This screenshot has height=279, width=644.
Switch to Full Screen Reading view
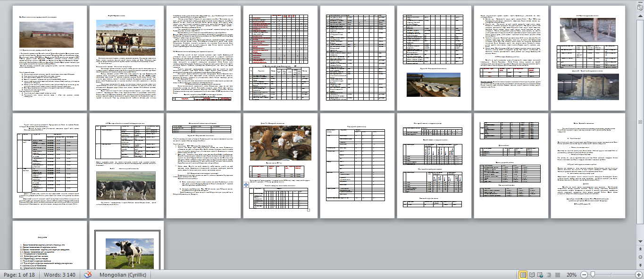pos(532,275)
